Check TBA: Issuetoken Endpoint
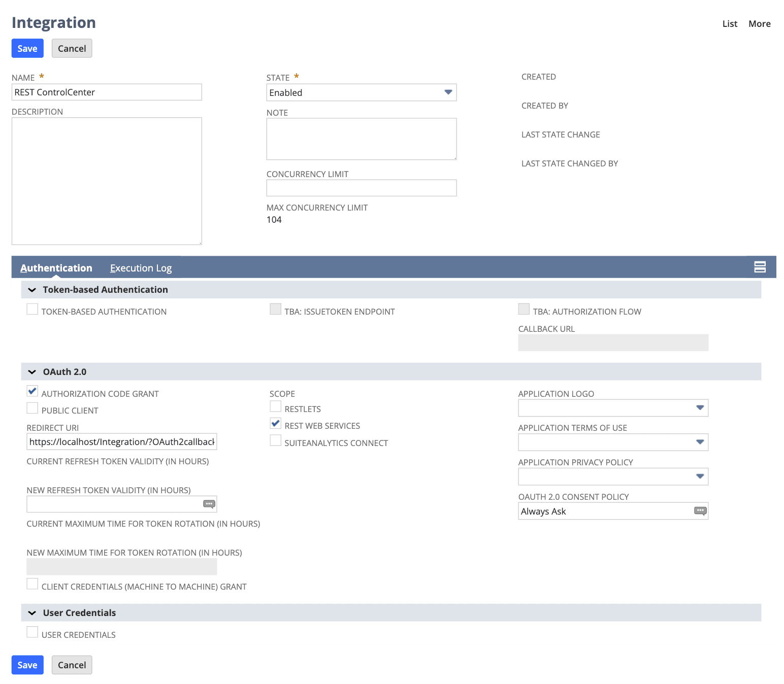This screenshot has height=684, width=784. [x=275, y=309]
